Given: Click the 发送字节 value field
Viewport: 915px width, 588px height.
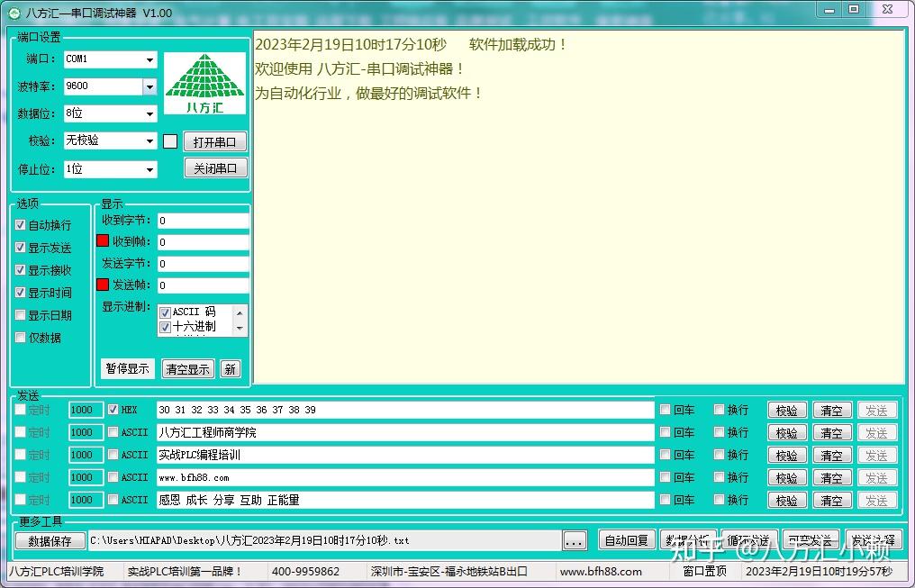Looking at the screenshot, I should coord(203,264).
